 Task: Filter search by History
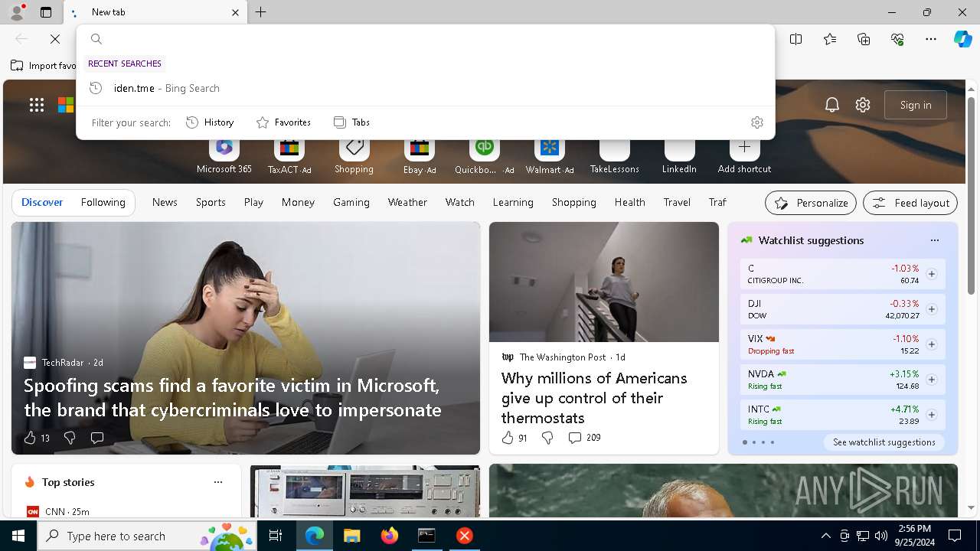point(210,122)
